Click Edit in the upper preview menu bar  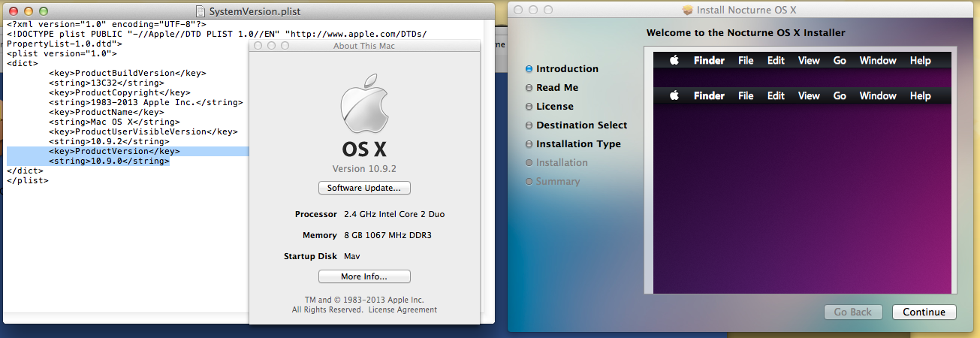(x=776, y=61)
